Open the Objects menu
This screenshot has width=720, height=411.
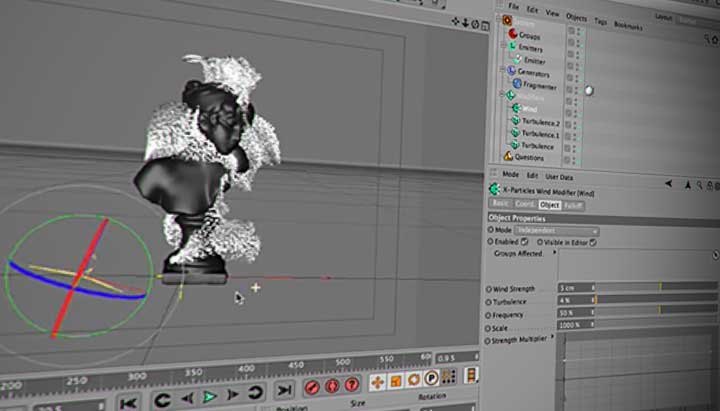[x=576, y=17]
